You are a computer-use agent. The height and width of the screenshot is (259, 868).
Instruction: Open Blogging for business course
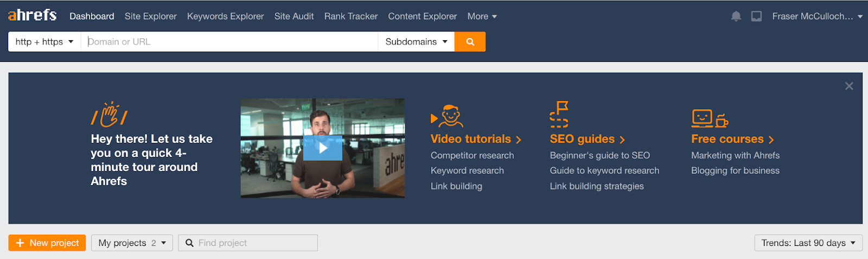click(x=735, y=170)
